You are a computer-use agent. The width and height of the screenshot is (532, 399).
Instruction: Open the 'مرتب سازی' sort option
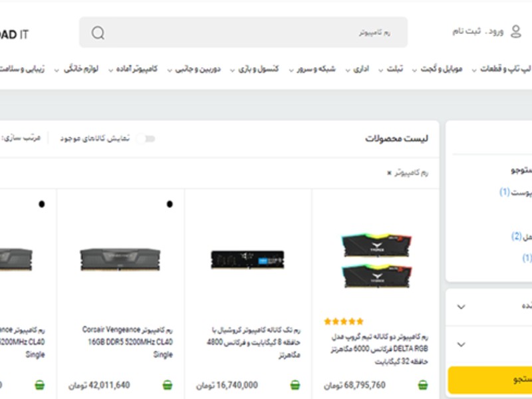click(21, 138)
